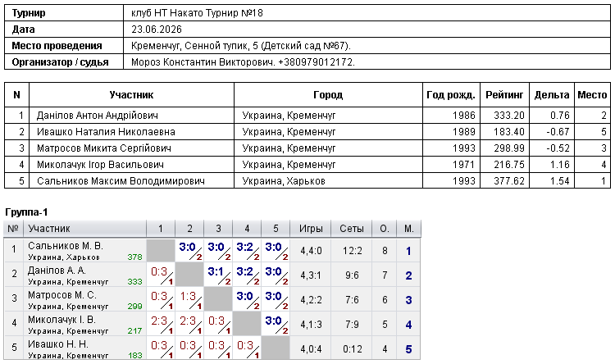This screenshot has height=364, width=615.
Task: Click games summary '4,3:1'
Action: coord(311,275)
